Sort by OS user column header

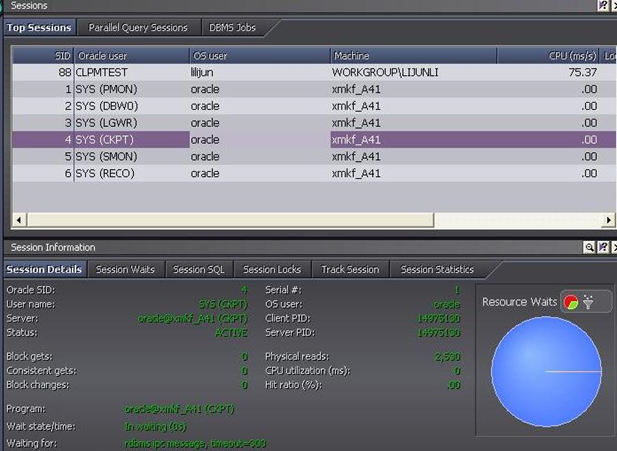260,56
